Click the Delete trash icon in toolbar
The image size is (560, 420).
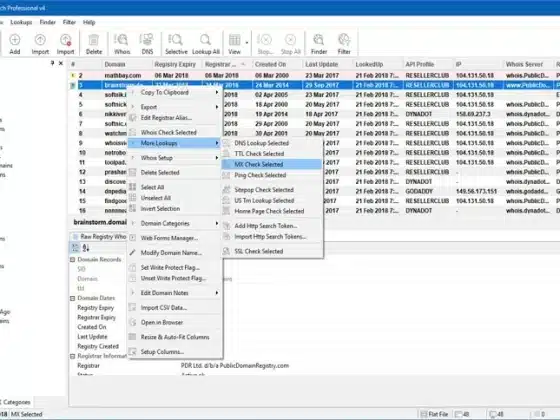[94, 44]
